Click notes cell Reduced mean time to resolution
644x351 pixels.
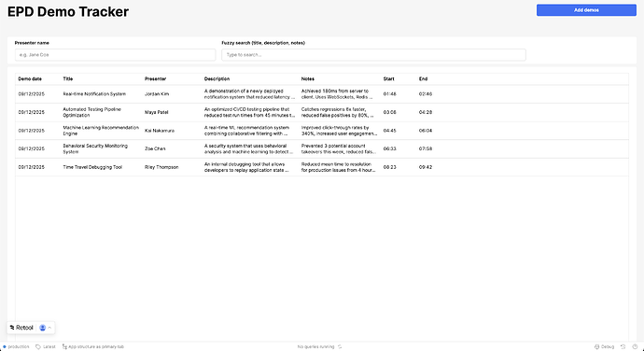[x=339, y=167]
